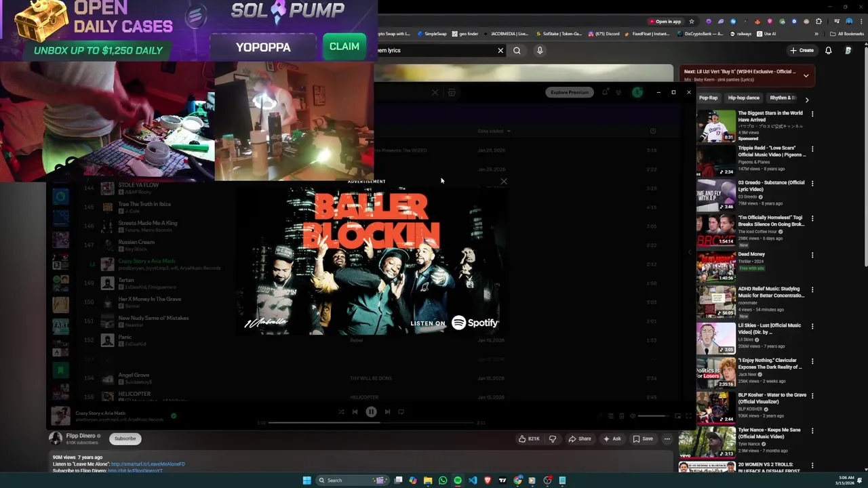Open the Windows Start menu
The image size is (868, 488).
coord(307,480)
